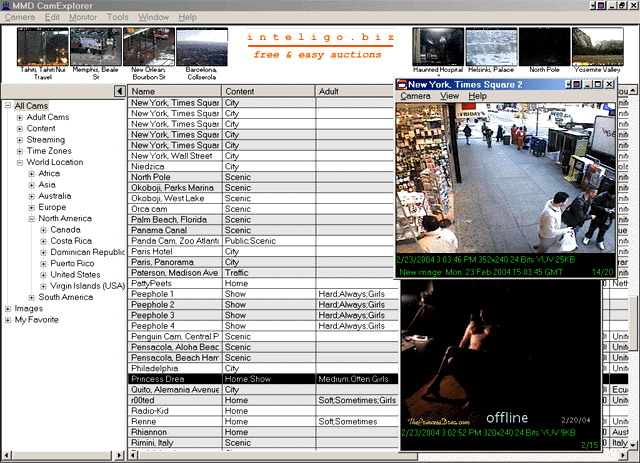This screenshot has width=640, height=463.
Task: Select the Quito, Alemania Avenue row
Action: [x=263, y=390]
